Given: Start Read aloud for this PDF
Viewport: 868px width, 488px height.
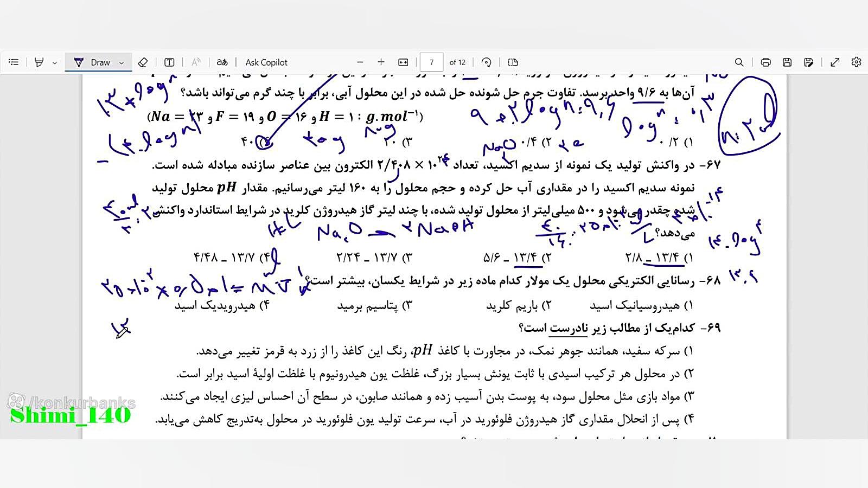Looking at the screenshot, I should (x=196, y=62).
